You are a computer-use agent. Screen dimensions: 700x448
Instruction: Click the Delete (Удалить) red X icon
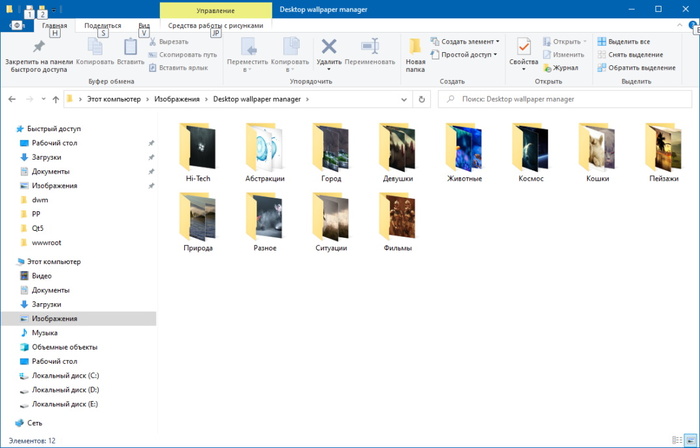328,46
